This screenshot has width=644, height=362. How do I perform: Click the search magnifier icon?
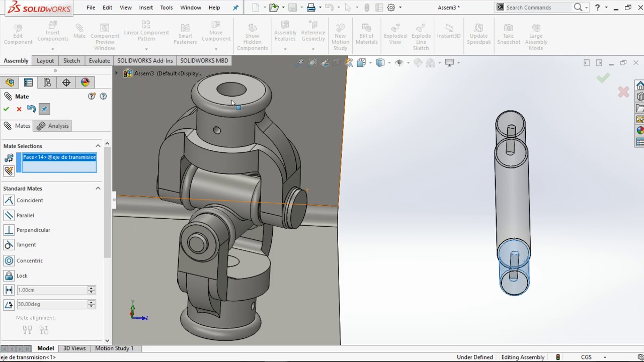(578, 7)
